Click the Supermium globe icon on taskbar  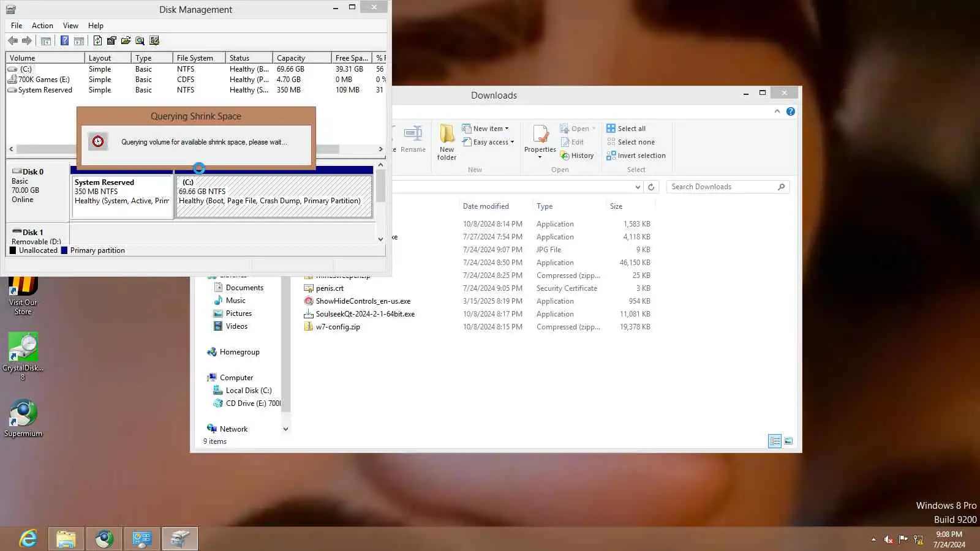pyautogui.click(x=104, y=539)
